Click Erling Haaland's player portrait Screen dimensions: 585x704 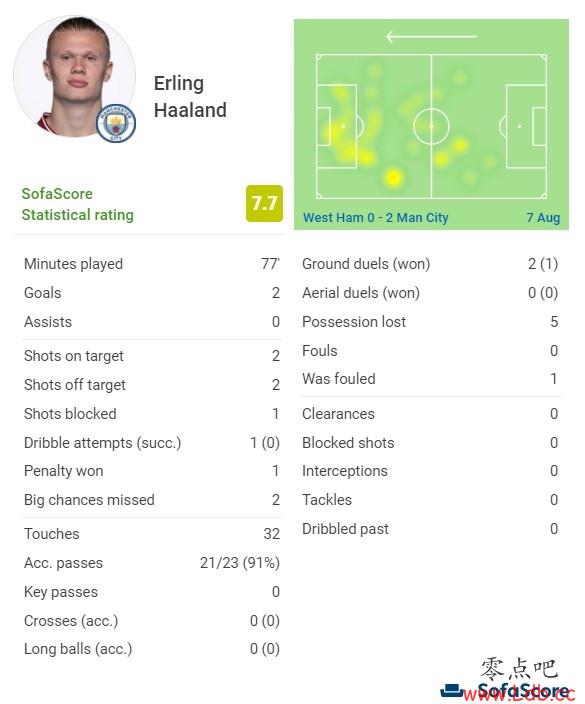(x=75, y=76)
